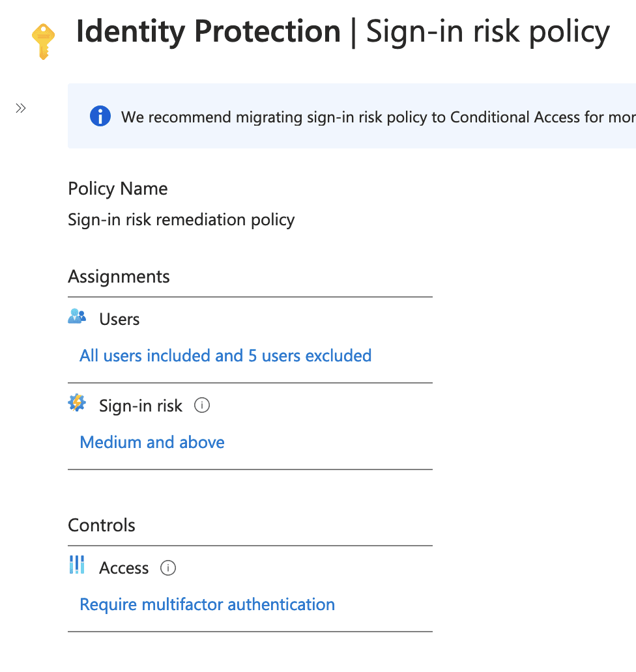This screenshot has width=636, height=672.
Task: Click the Assignments section heading
Action: pos(119,277)
